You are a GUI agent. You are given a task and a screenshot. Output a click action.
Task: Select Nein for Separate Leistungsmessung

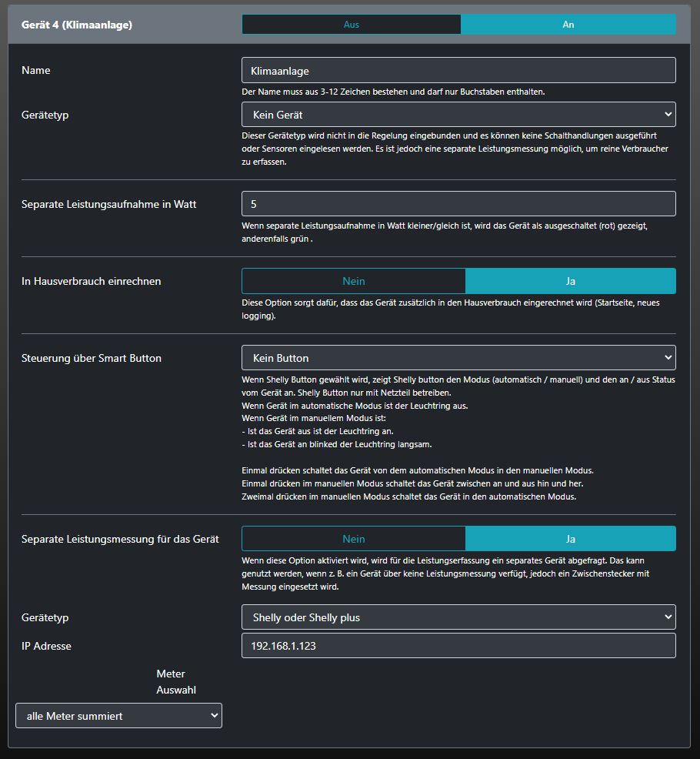(354, 539)
